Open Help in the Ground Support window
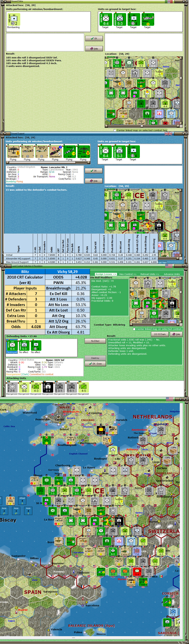The height and width of the screenshot is (644, 189). click(x=94, y=181)
